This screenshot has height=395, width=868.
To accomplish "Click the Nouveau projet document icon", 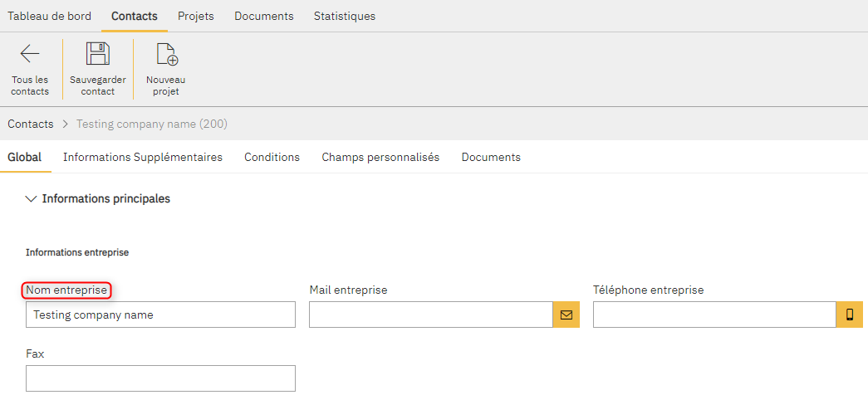I will pos(166,55).
